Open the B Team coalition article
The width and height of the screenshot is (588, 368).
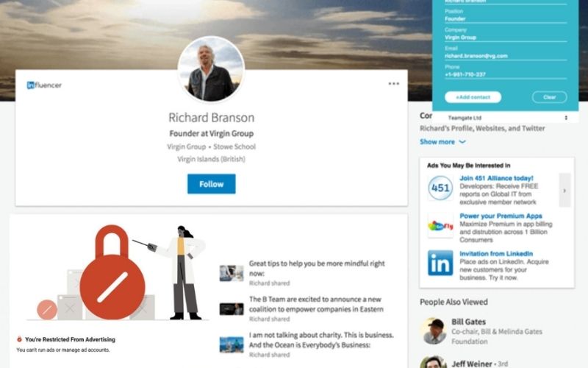[x=316, y=304]
